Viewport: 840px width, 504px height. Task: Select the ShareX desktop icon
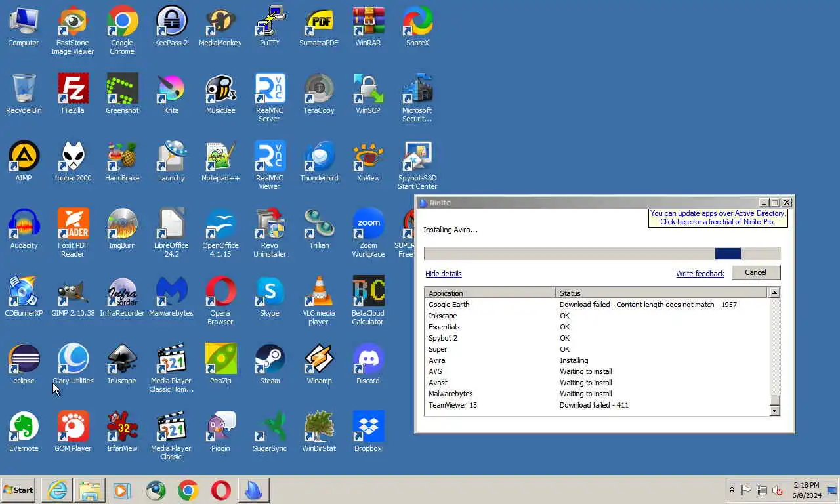point(417,26)
